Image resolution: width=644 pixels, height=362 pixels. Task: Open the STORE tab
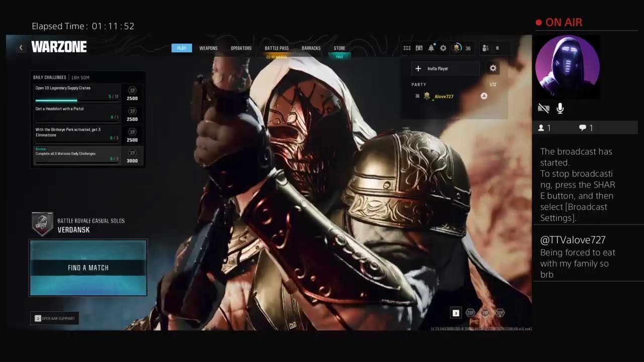click(340, 48)
